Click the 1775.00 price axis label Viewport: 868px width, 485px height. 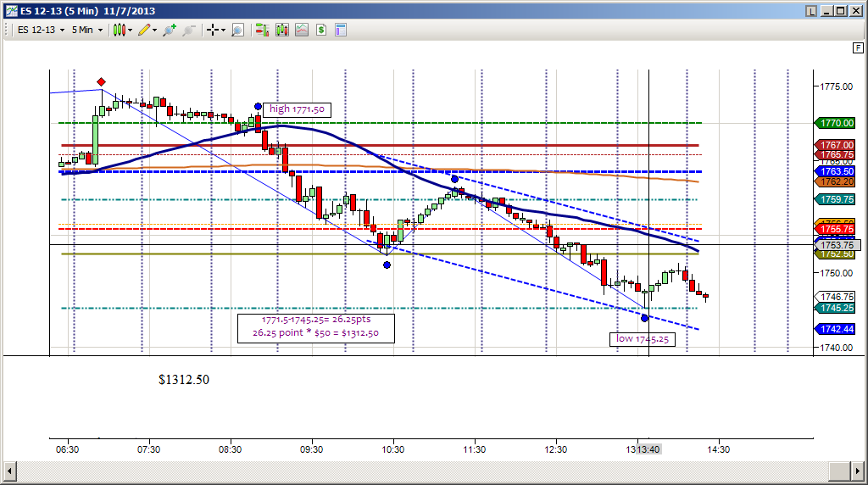tap(837, 86)
